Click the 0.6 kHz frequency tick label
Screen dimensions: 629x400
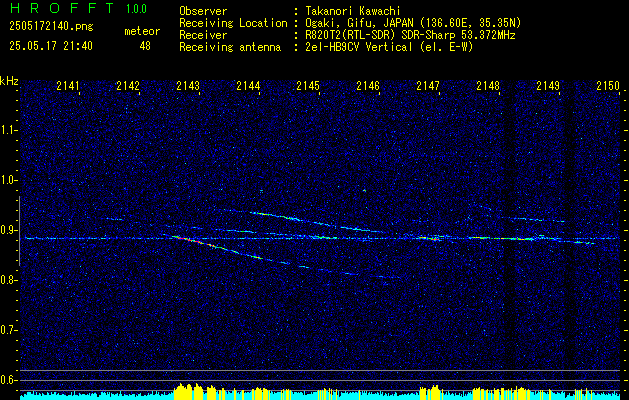pyautogui.click(x=8, y=380)
